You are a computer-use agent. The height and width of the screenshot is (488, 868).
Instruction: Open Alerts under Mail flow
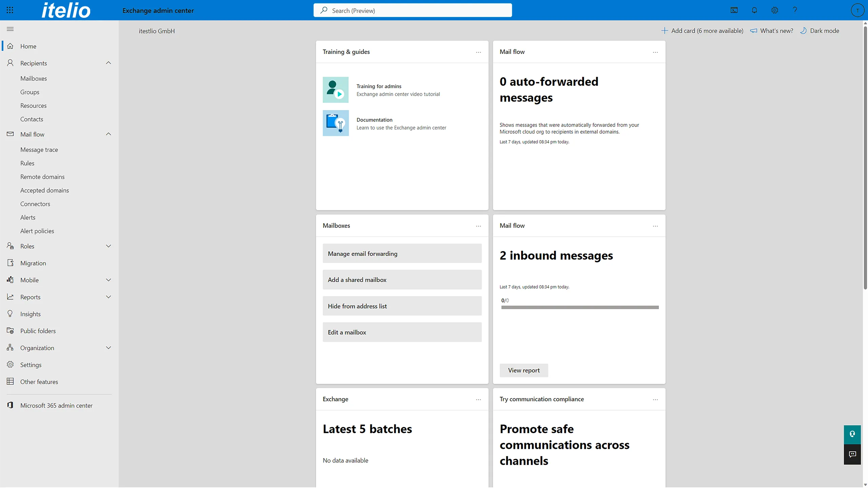click(x=28, y=217)
